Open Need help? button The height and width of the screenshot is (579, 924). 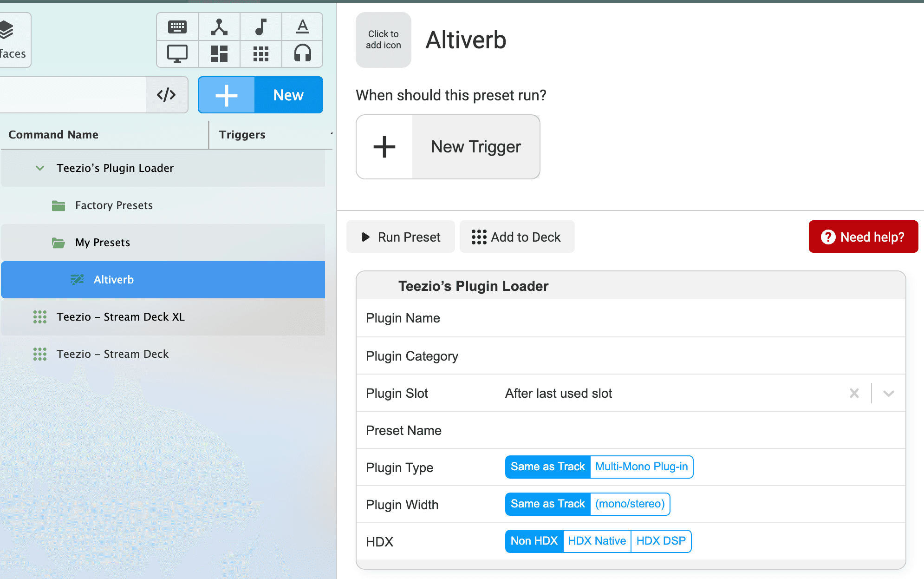[863, 237]
